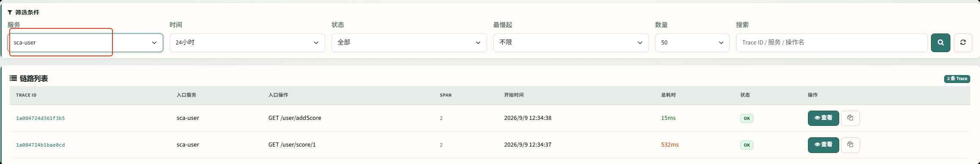
Task: Click the list icon beside 链路列表
Action: [14, 78]
